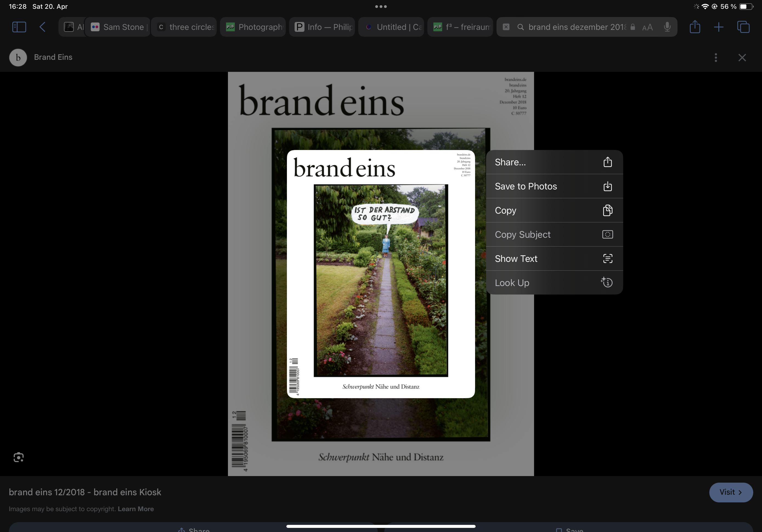Select Look Up option
762x532 pixels.
click(x=554, y=282)
